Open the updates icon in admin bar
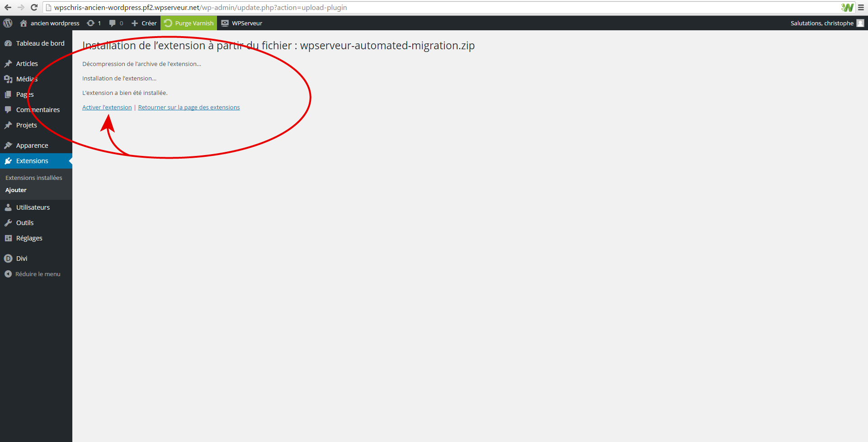The image size is (868, 442). (x=93, y=23)
